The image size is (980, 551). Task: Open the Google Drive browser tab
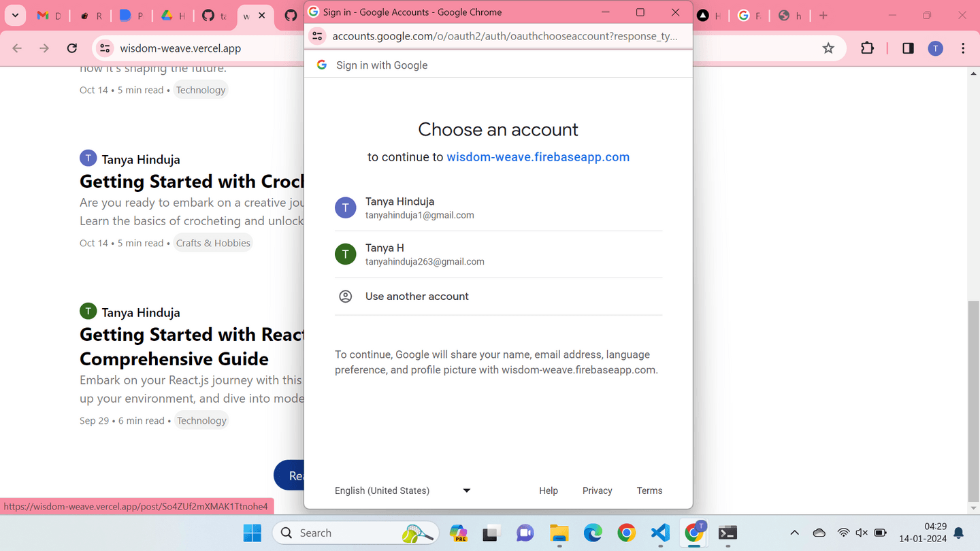tap(173, 16)
